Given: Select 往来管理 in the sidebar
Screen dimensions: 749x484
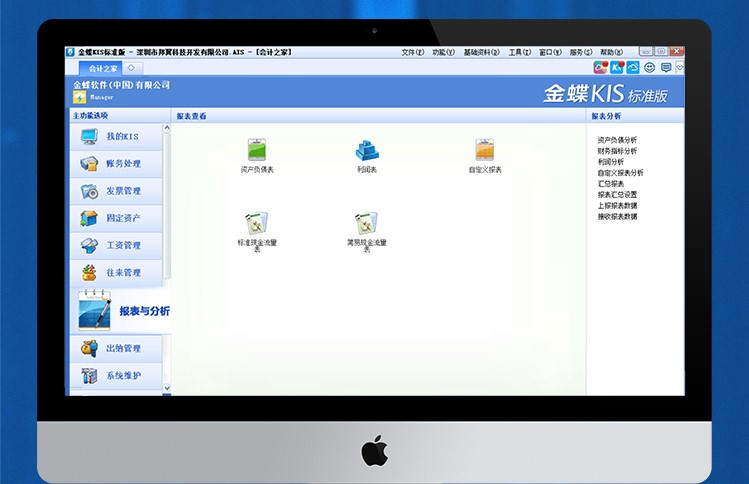Looking at the screenshot, I should 116,273.
